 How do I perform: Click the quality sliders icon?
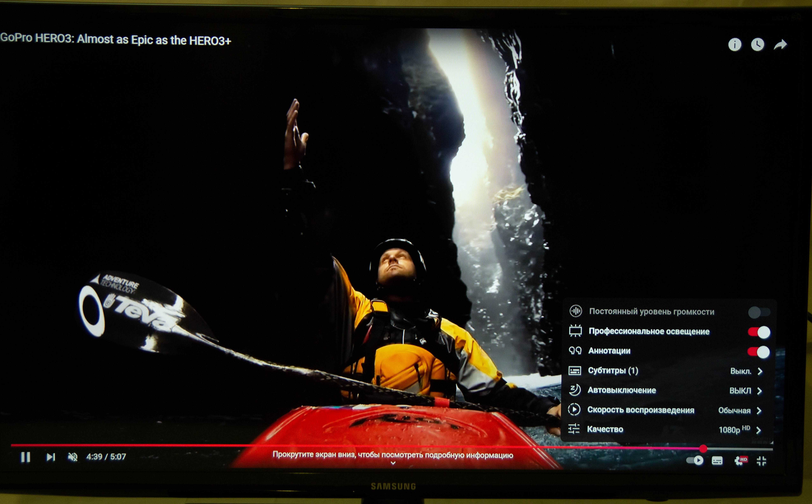coord(574,429)
